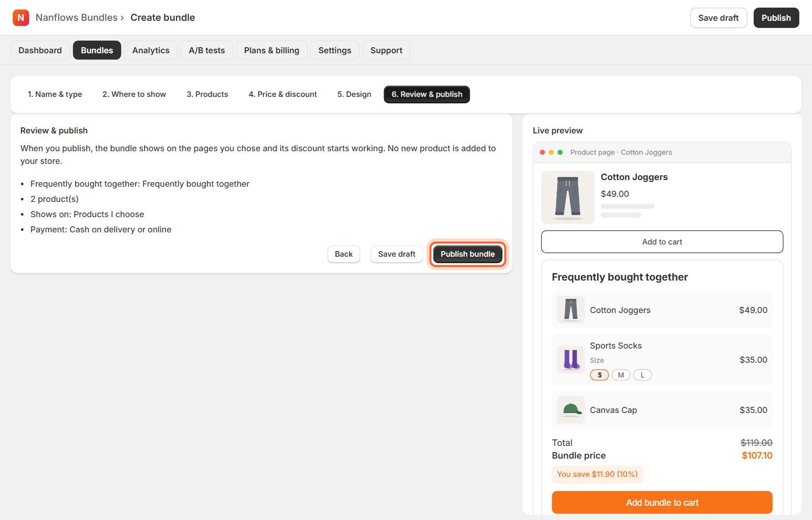
Task: Select size L for Sports Socks
Action: point(642,375)
